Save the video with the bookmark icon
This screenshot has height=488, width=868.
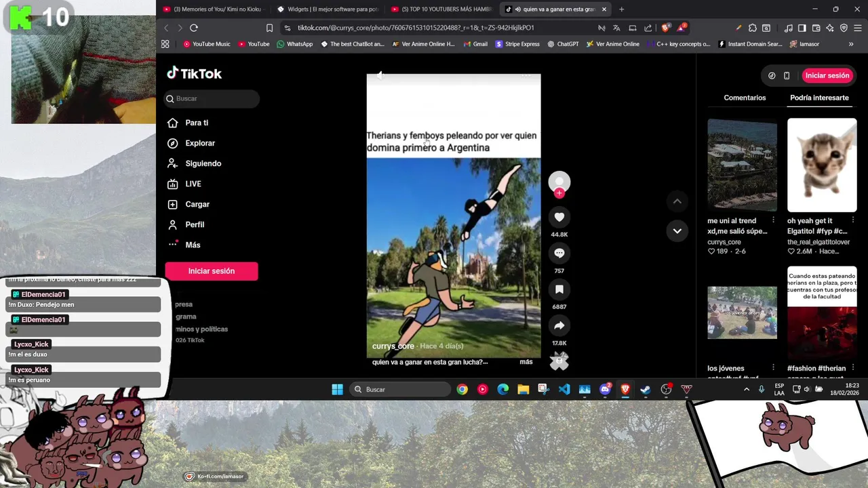[x=559, y=289]
